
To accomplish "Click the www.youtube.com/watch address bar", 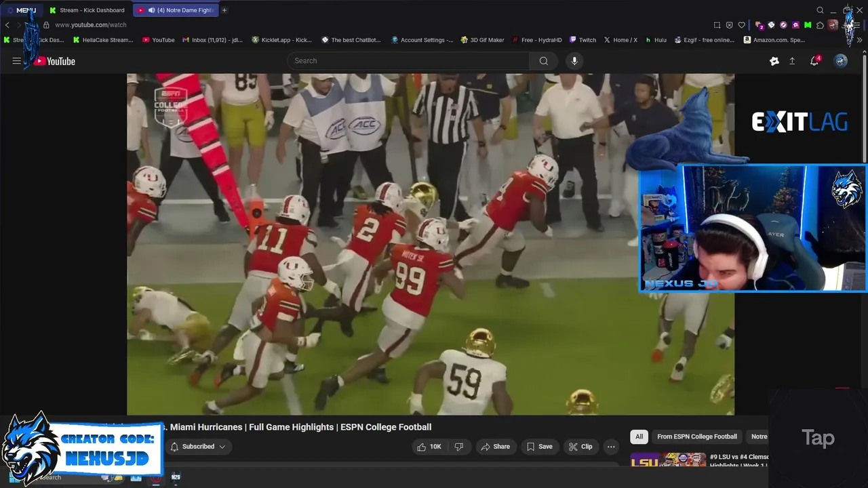I will tap(90, 25).
